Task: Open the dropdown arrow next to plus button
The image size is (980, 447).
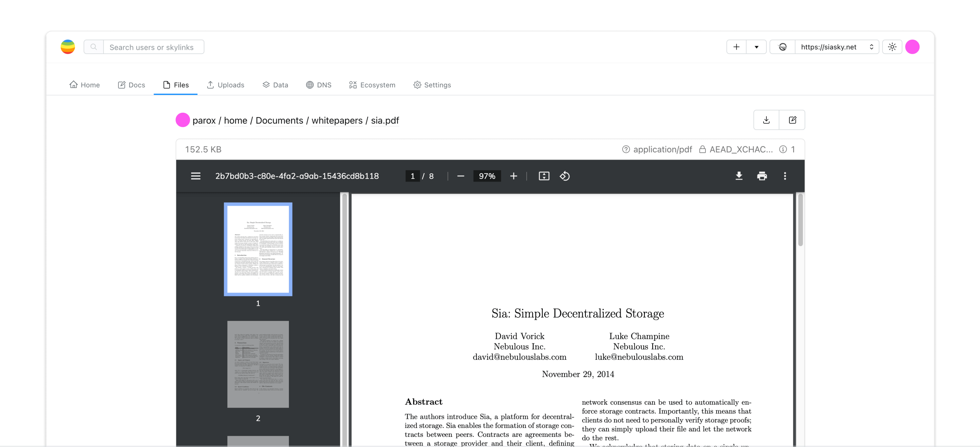Action: click(756, 47)
